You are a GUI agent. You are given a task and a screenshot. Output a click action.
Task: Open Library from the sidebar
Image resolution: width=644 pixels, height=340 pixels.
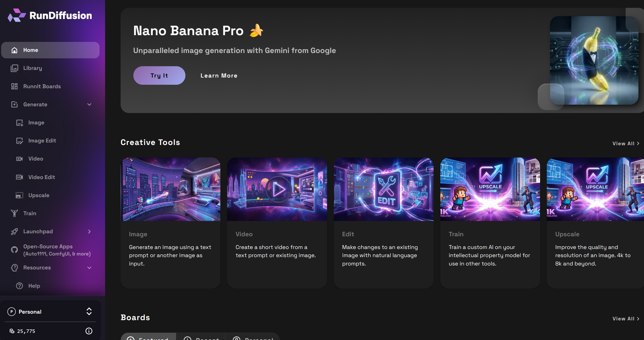tap(50, 68)
